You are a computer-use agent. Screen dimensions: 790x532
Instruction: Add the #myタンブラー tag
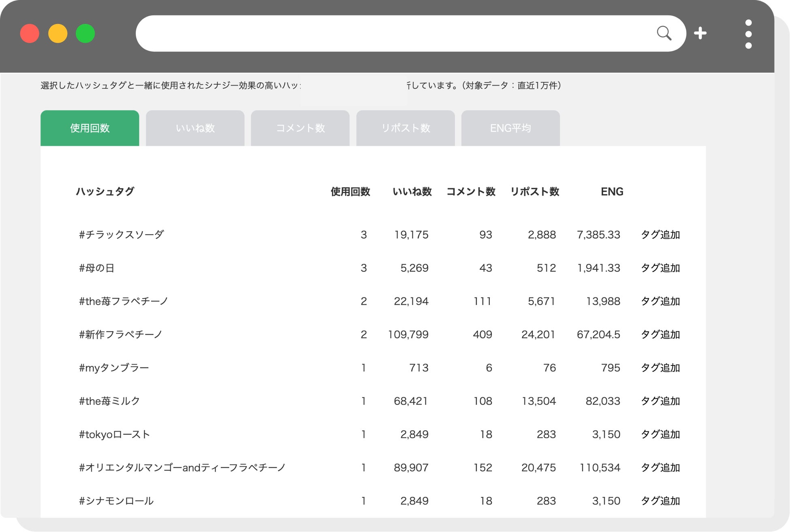(660, 367)
